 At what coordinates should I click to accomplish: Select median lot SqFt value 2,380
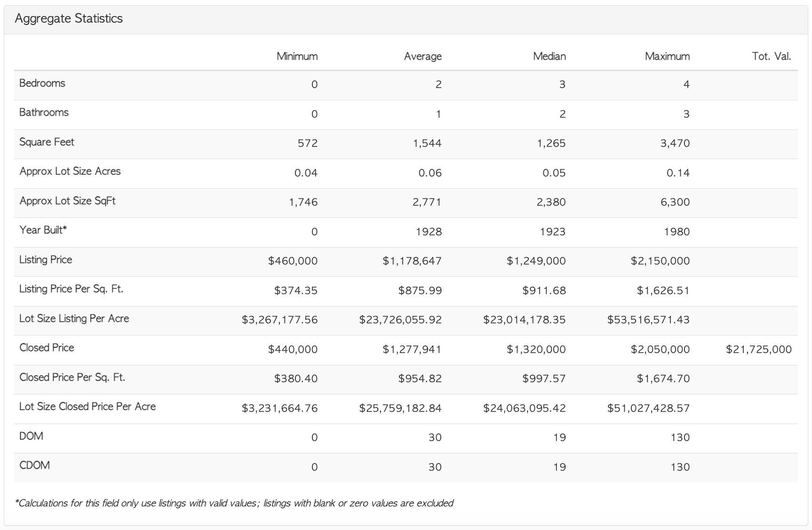coord(551,202)
